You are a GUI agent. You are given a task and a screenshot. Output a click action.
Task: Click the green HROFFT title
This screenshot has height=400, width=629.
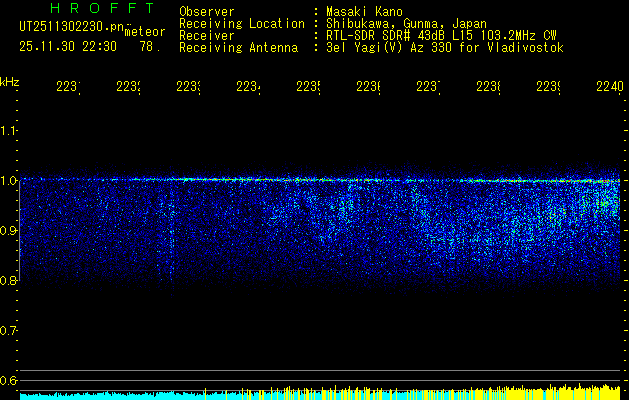102,8
